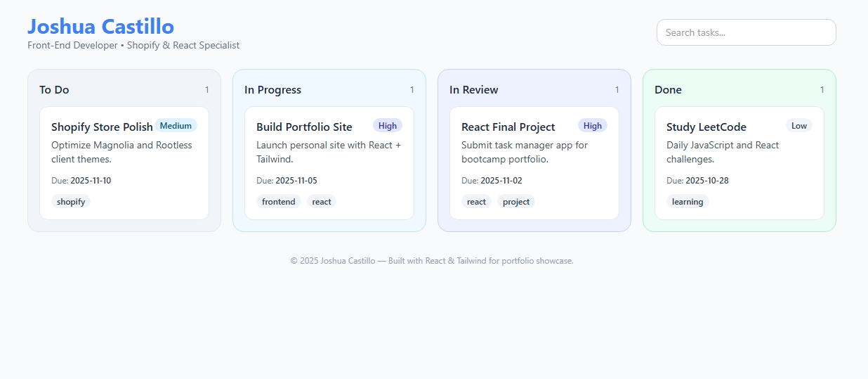Image resolution: width=868 pixels, height=379 pixels.
Task: Click react tag in In Review card
Action: tap(476, 202)
